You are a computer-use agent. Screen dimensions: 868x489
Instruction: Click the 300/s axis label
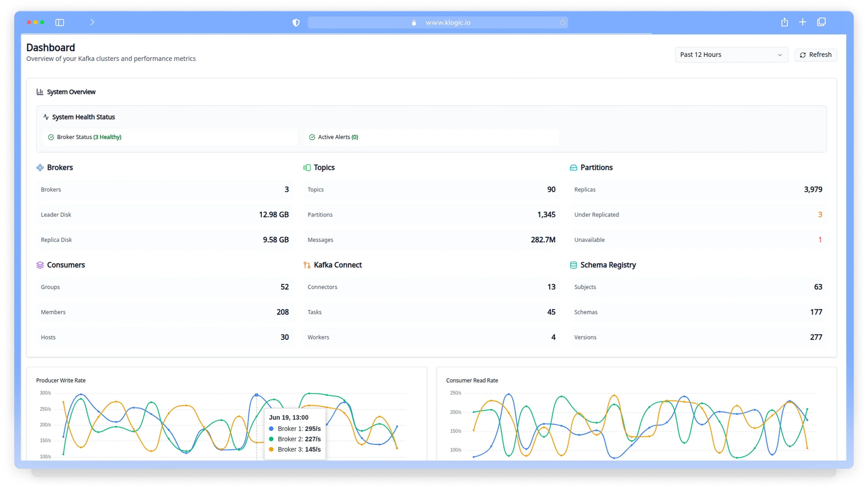click(x=45, y=393)
